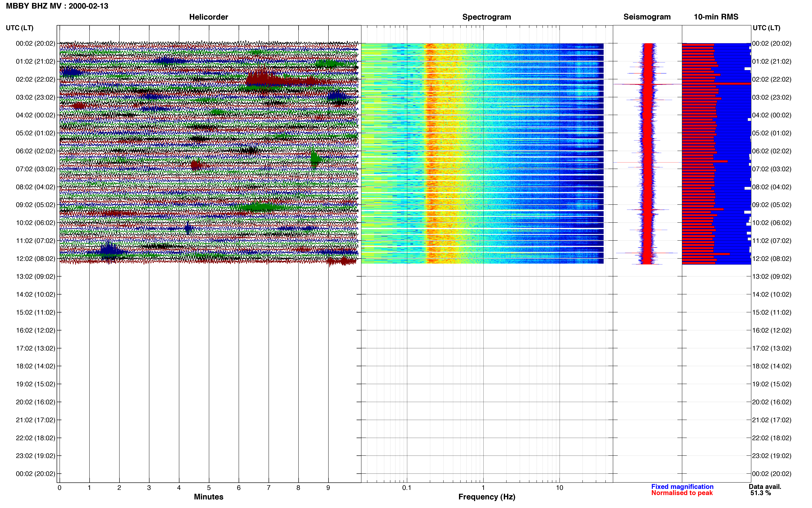Image resolution: width=812 pixels, height=508 pixels.
Task: Click 06:02 (02:02) on the Helicorder time axis
Action: pos(36,151)
